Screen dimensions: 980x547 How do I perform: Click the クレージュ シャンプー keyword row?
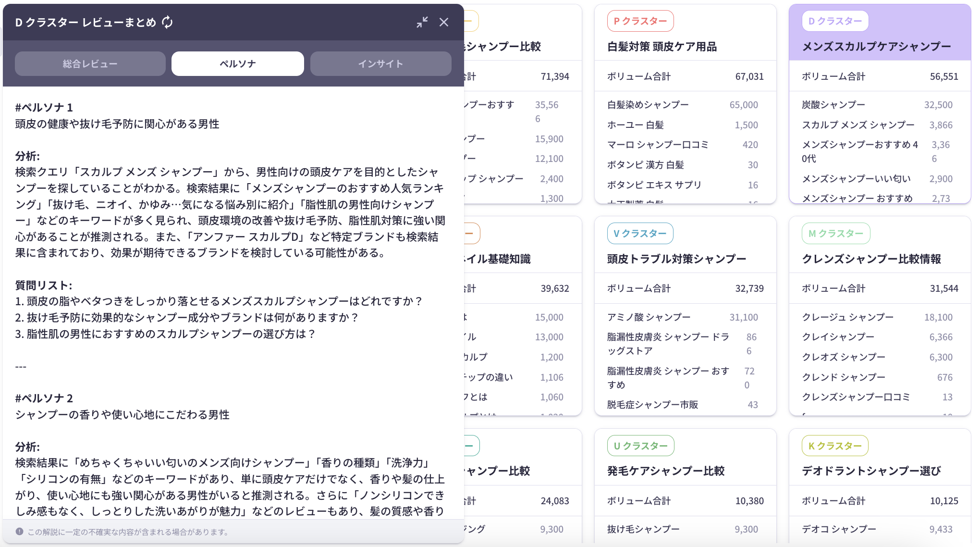click(x=847, y=317)
